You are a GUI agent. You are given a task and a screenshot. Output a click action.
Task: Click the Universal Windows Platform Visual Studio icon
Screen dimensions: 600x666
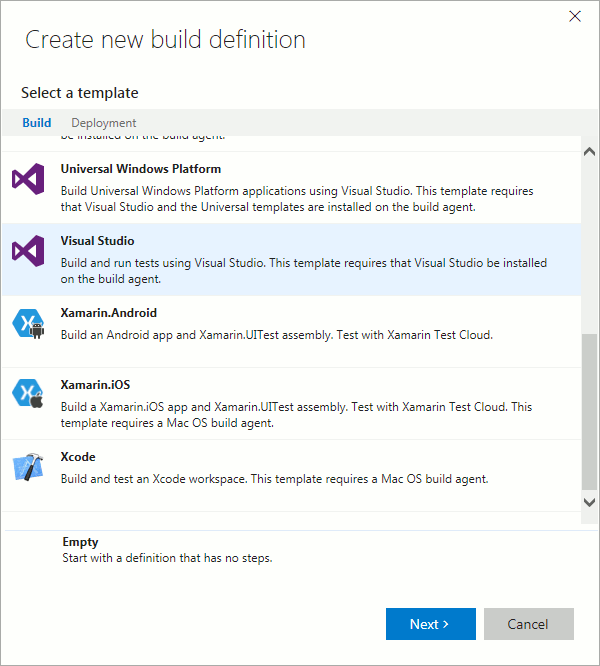click(28, 179)
